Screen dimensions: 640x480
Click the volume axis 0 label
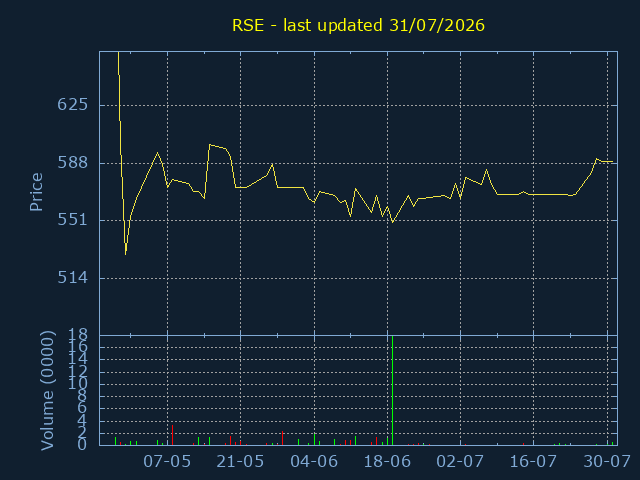(x=82, y=444)
